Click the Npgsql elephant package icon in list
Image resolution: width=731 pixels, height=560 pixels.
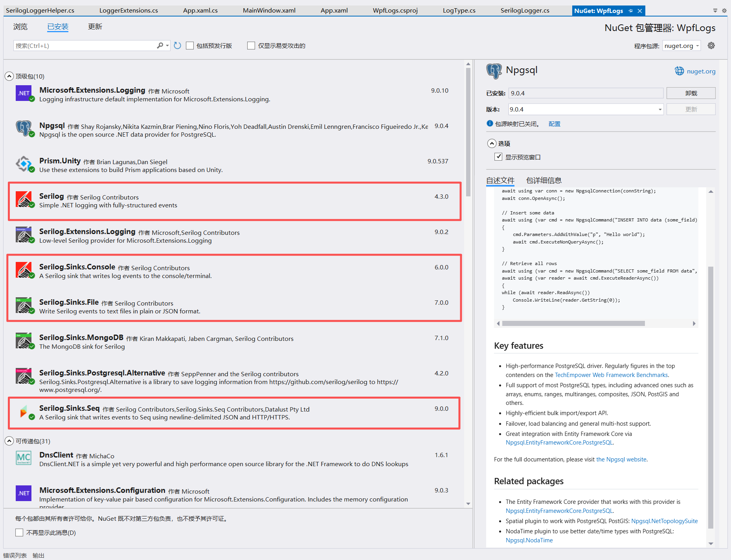(x=24, y=128)
